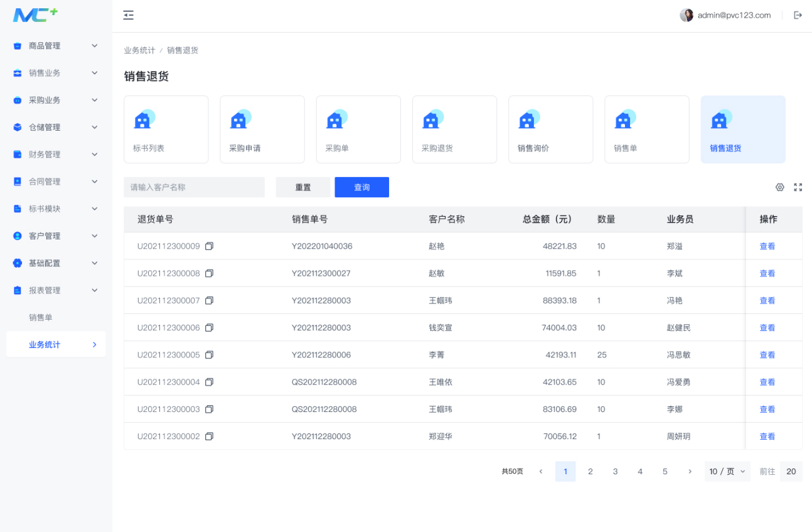This screenshot has height=532, width=812.
Task: Open the 标书列表 card
Action: (166, 129)
